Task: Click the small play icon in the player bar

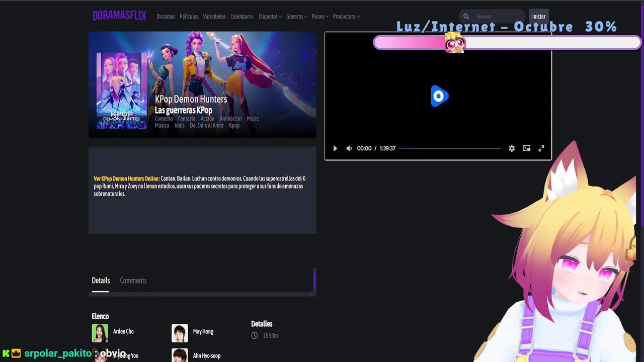Action: point(335,148)
